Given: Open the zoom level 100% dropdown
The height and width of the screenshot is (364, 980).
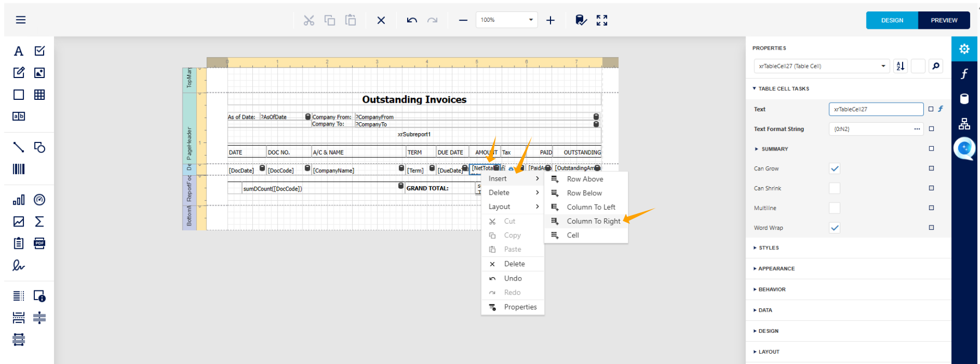Looking at the screenshot, I should coord(506,20).
